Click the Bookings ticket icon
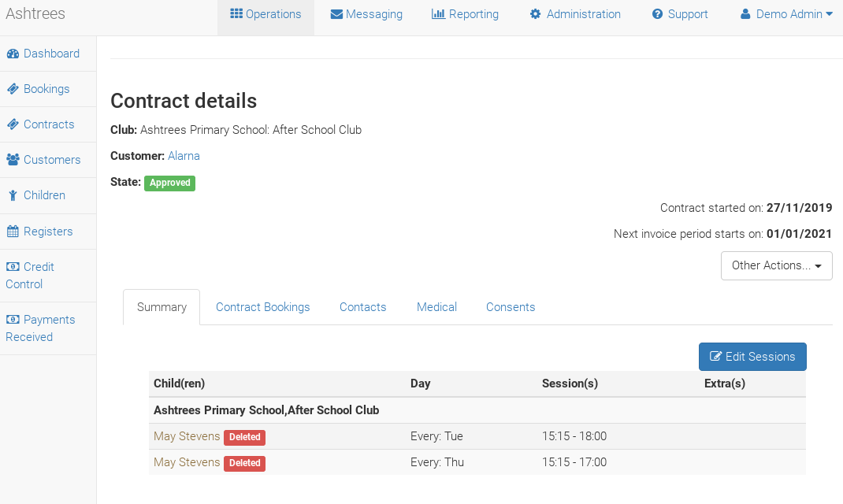Viewport: 843px width, 504px height. 13,89
